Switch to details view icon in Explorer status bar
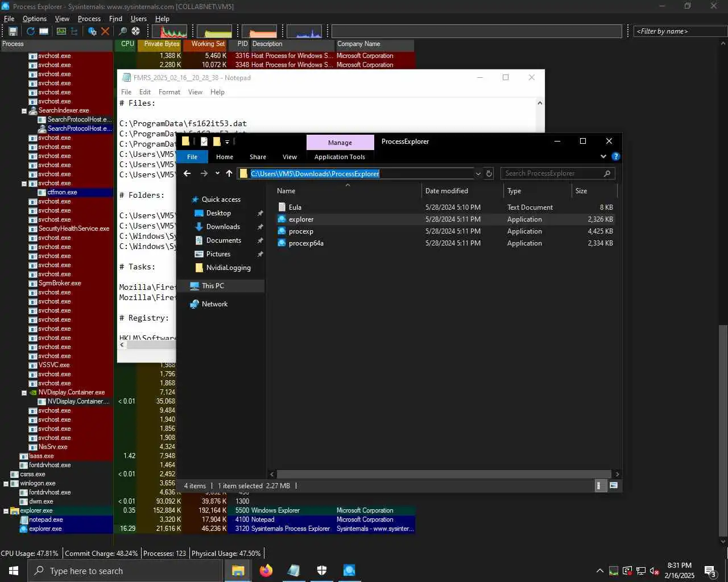Image resolution: width=728 pixels, height=582 pixels. point(598,485)
